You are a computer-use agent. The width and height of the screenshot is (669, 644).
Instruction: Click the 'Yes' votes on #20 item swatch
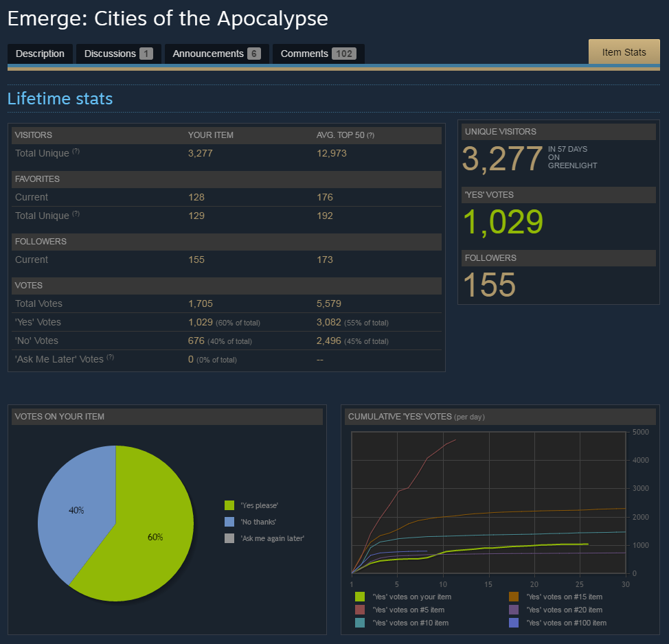(x=514, y=610)
